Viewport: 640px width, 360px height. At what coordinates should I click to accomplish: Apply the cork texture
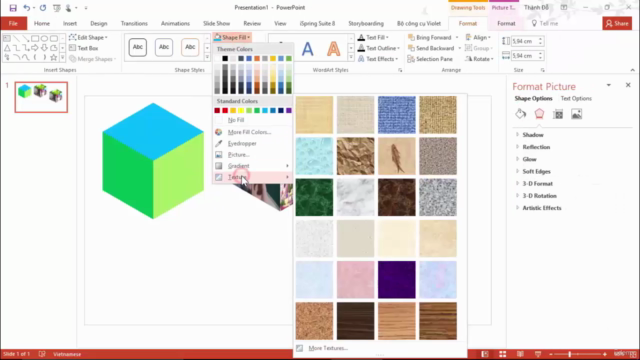[x=314, y=321]
